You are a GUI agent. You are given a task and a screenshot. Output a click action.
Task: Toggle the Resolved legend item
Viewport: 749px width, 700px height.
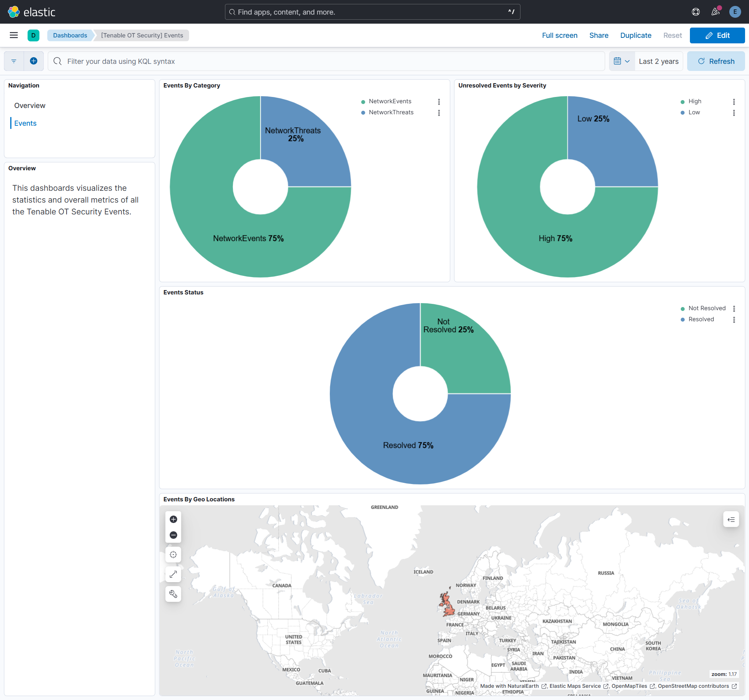click(701, 319)
